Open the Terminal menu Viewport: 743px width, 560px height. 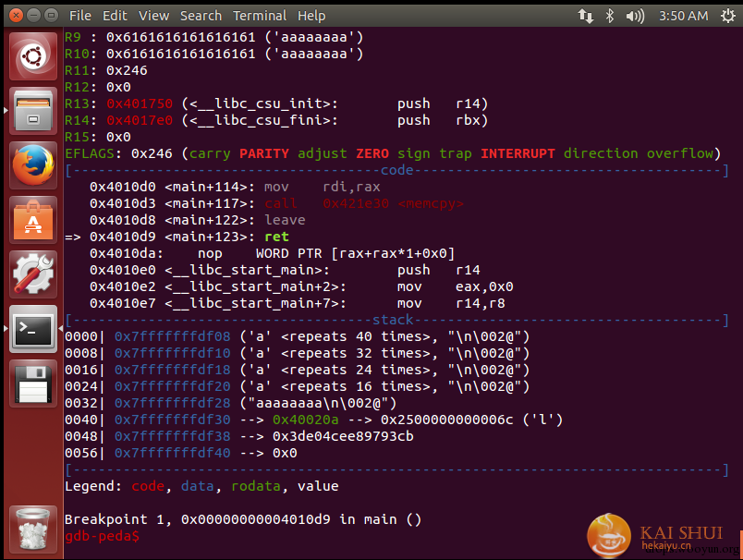click(259, 16)
